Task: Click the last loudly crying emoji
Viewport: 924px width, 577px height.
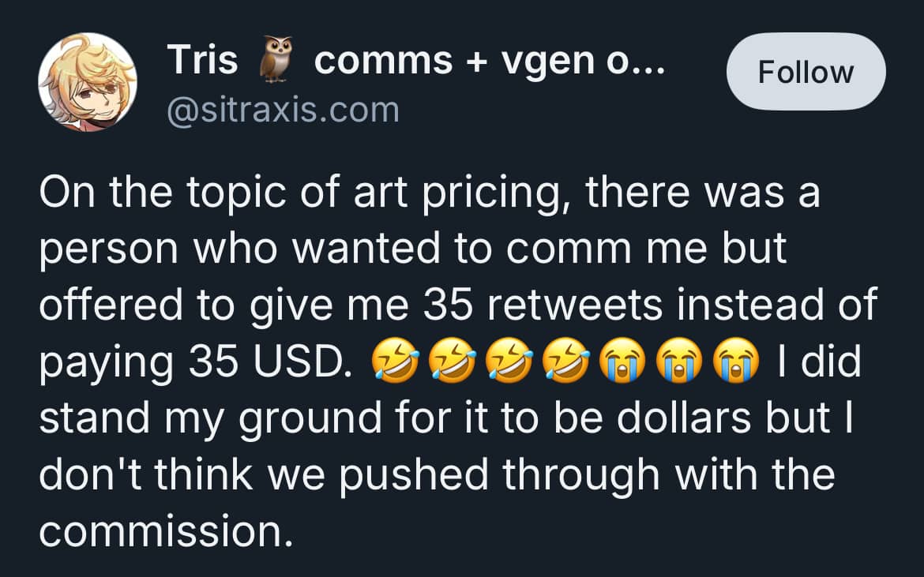Action: 736,362
